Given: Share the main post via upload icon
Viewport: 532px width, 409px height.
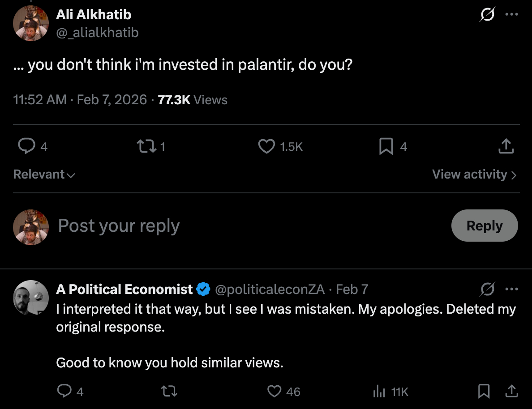Looking at the screenshot, I should (x=506, y=146).
